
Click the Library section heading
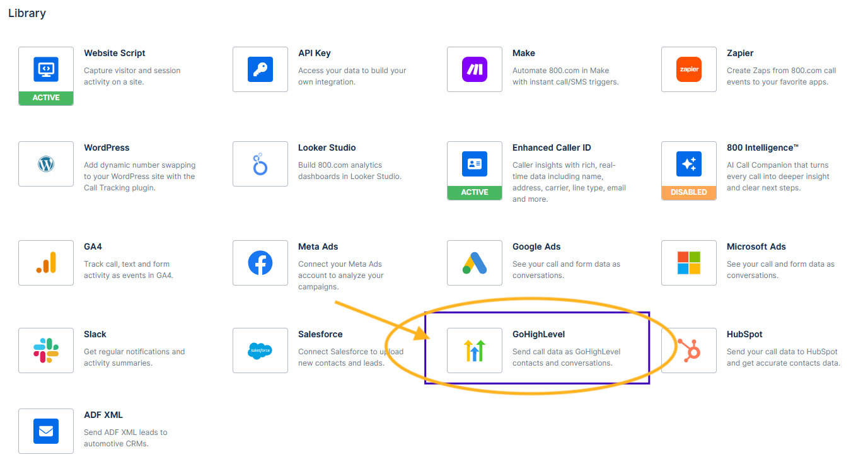coord(27,13)
